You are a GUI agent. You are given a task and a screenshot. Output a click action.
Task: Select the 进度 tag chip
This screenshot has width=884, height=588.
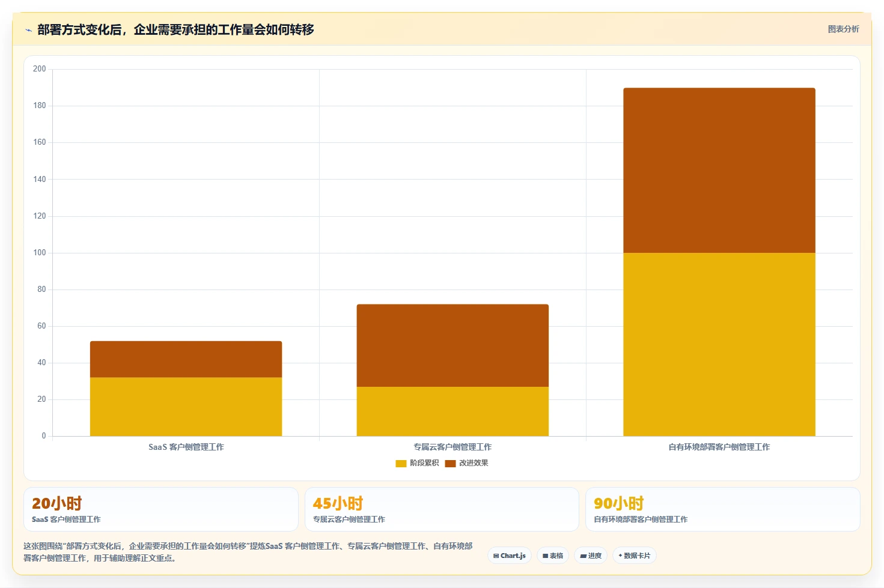[x=591, y=556]
